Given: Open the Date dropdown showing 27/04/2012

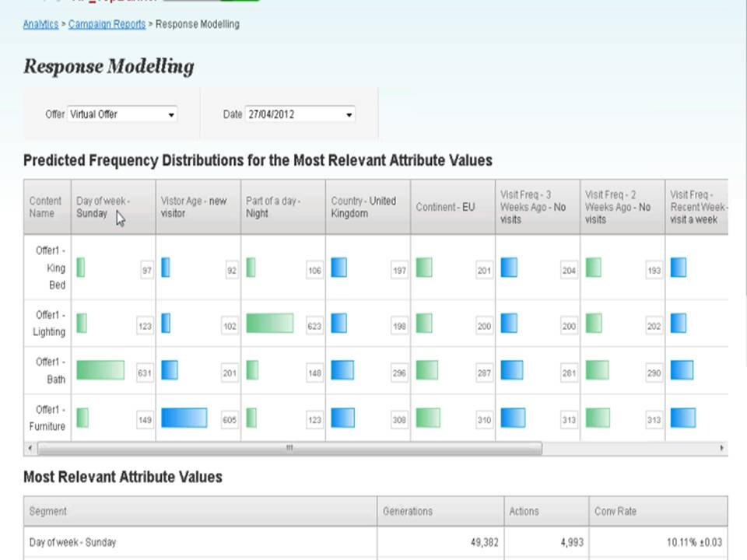Looking at the screenshot, I should [x=300, y=114].
